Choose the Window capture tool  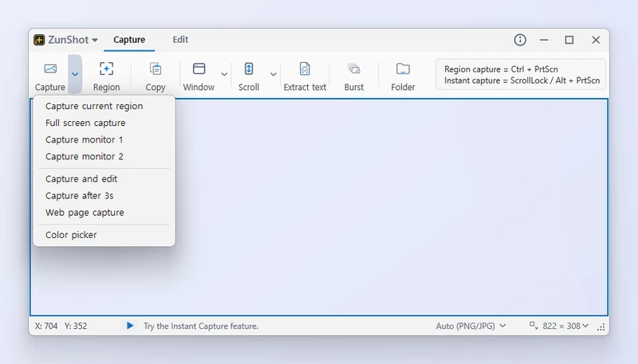coord(199,76)
